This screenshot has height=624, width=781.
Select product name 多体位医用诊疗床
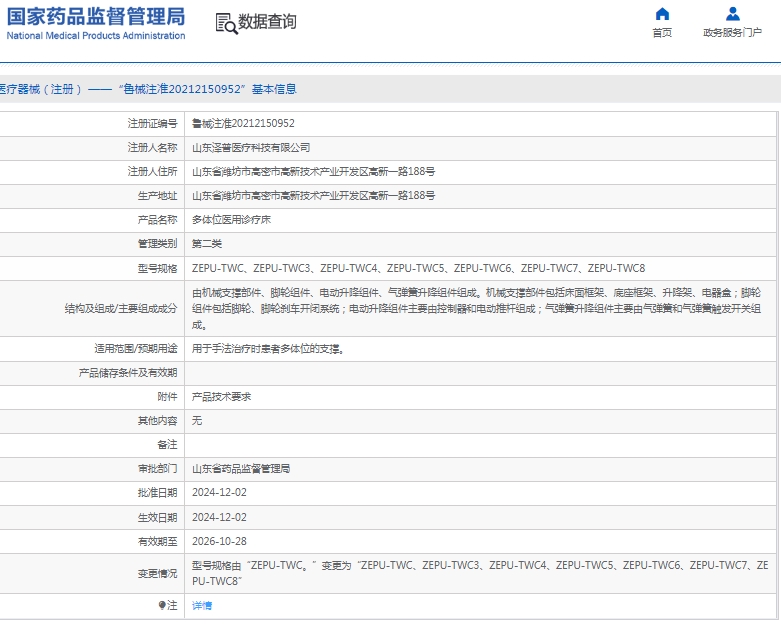(x=231, y=220)
